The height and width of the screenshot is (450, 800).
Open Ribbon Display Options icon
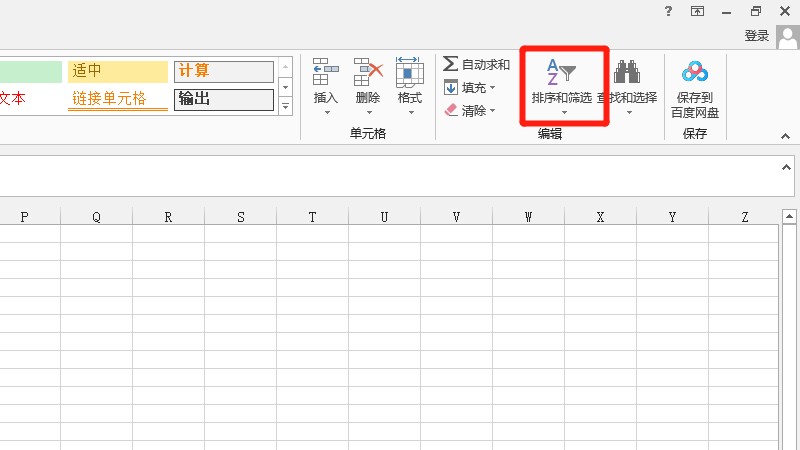[x=697, y=11]
